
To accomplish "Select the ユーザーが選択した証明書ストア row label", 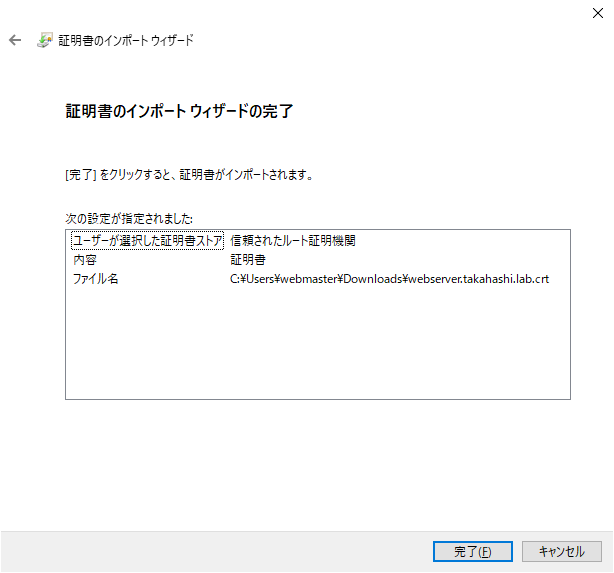I will tap(148, 240).
